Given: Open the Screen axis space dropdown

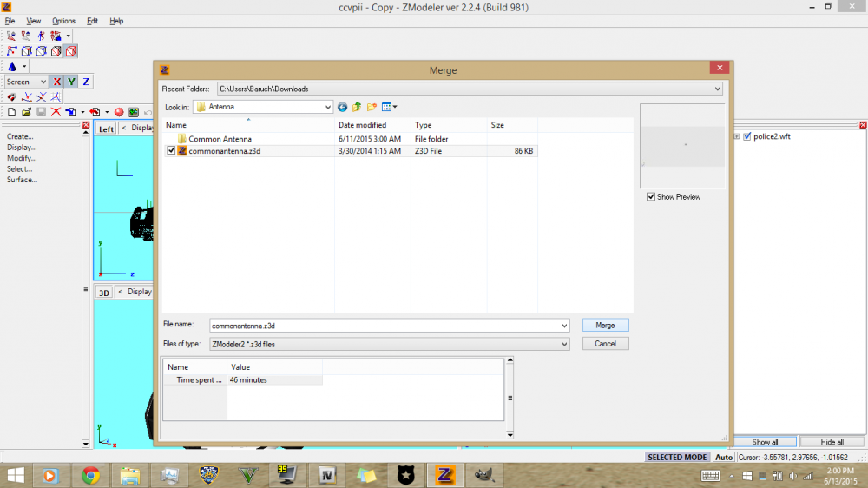Looking at the screenshot, I should tap(26, 82).
